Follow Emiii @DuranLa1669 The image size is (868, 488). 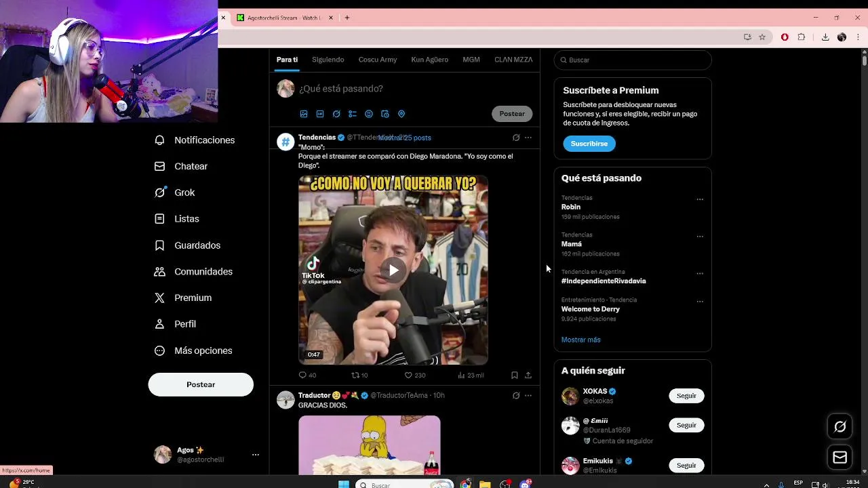[686, 426]
